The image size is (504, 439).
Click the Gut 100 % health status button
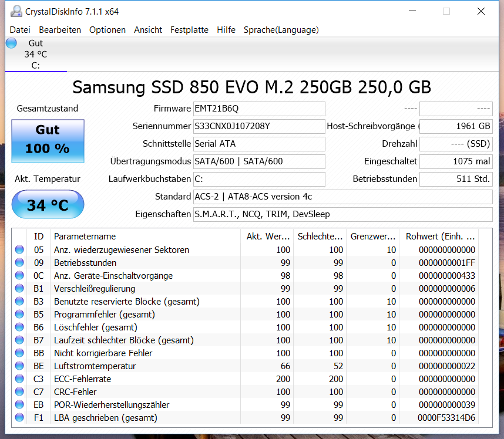pos(48,141)
